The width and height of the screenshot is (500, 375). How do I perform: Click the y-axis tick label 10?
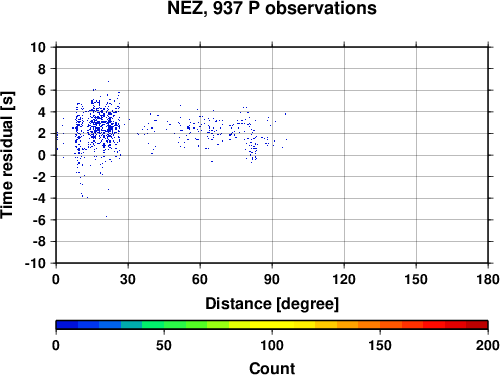38,47
